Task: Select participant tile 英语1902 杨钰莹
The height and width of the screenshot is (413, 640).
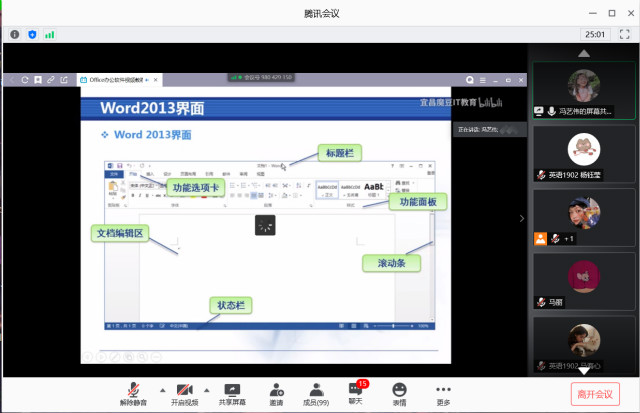Action: (584, 154)
